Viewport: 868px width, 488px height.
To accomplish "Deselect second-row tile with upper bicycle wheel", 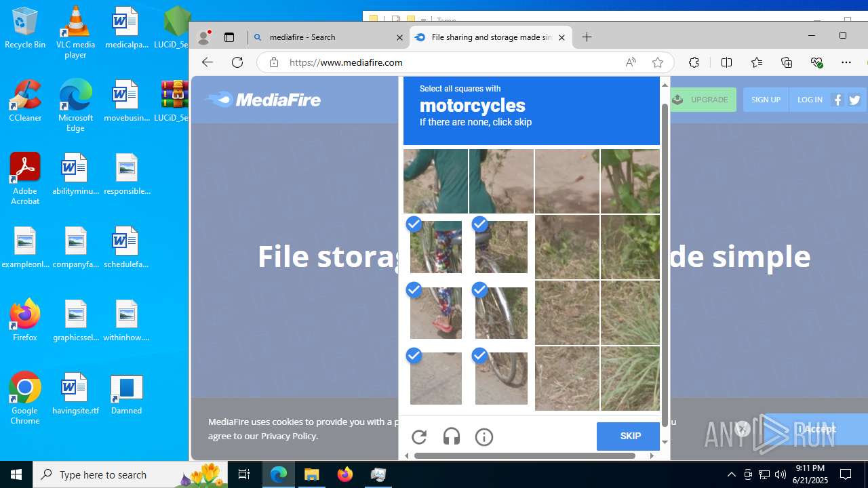I will [x=501, y=247].
